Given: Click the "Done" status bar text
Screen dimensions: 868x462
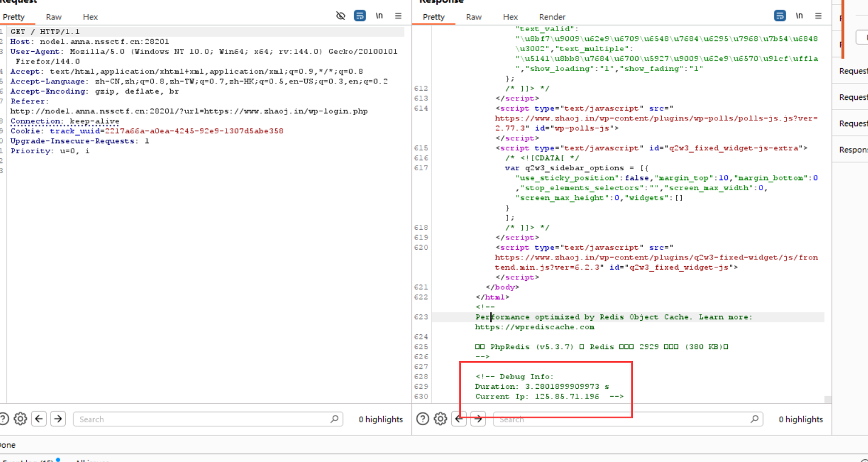Looking at the screenshot, I should coord(8,445).
